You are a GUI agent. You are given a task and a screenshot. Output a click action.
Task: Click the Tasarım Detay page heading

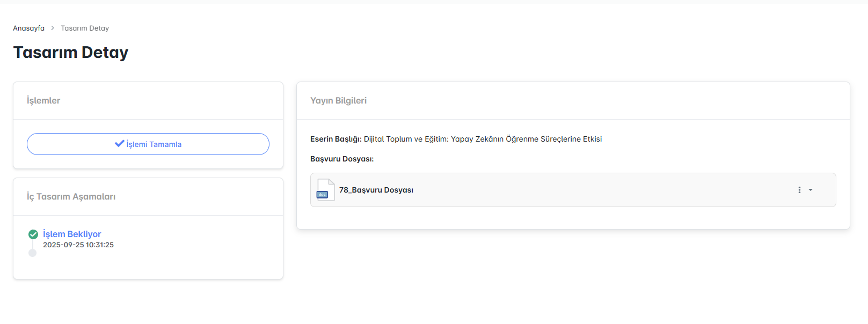tap(71, 53)
